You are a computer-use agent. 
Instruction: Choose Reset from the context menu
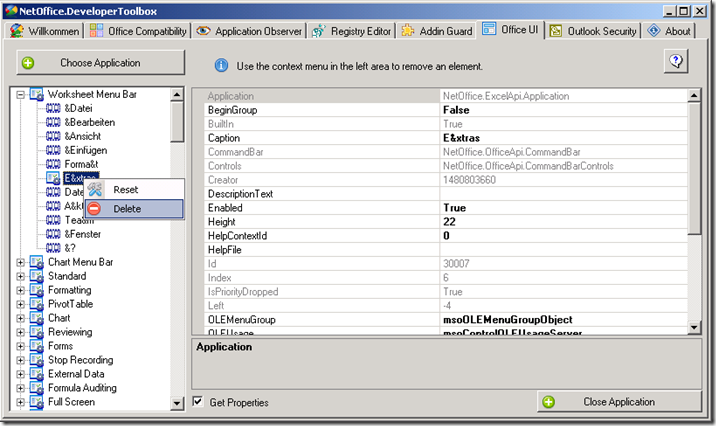(x=126, y=189)
